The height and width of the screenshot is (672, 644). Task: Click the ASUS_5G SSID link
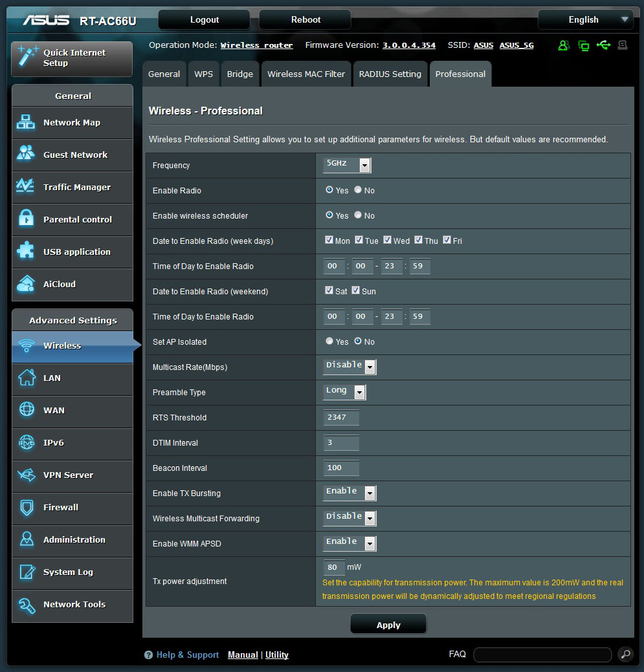[x=516, y=45]
